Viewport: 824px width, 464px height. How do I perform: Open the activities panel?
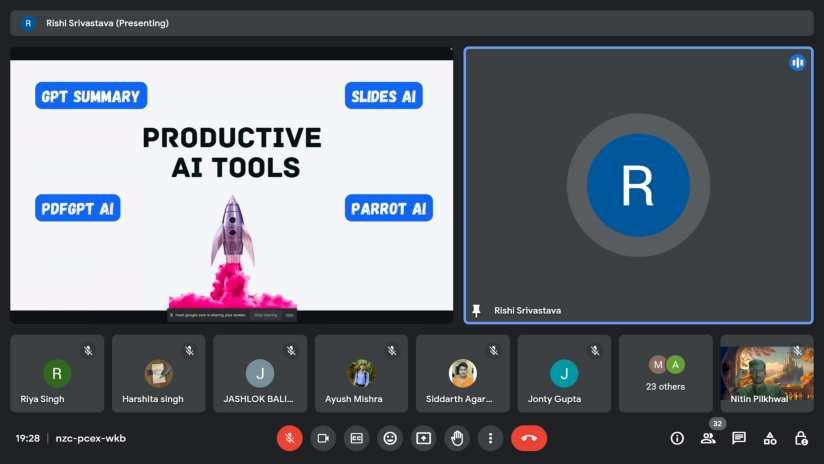click(770, 438)
